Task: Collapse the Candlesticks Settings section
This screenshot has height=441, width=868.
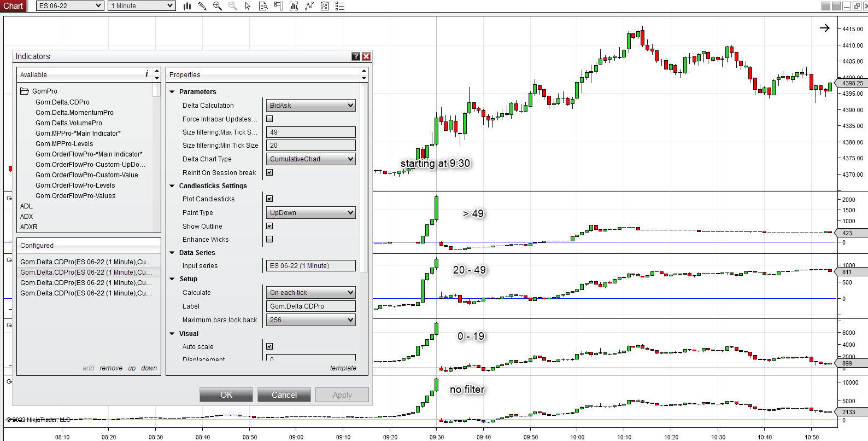Action: [x=172, y=186]
